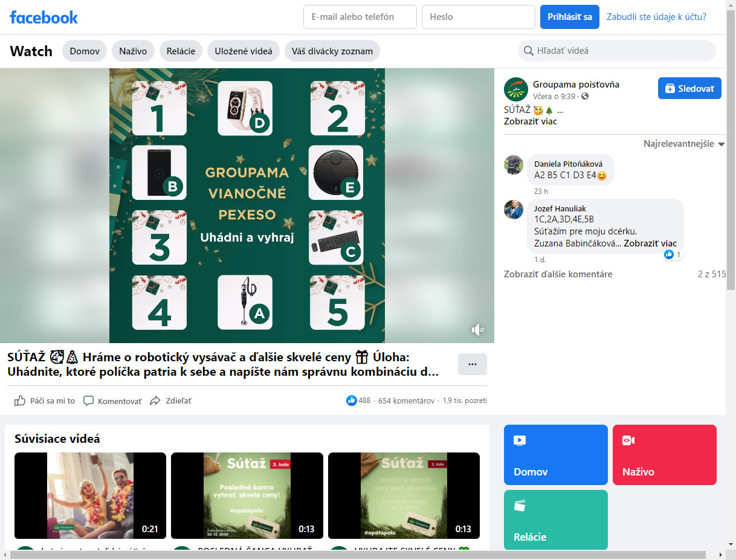Screen dimensions: 736x560
Task: Click Daniela Pitoňáková's avatar
Action: tap(514, 164)
